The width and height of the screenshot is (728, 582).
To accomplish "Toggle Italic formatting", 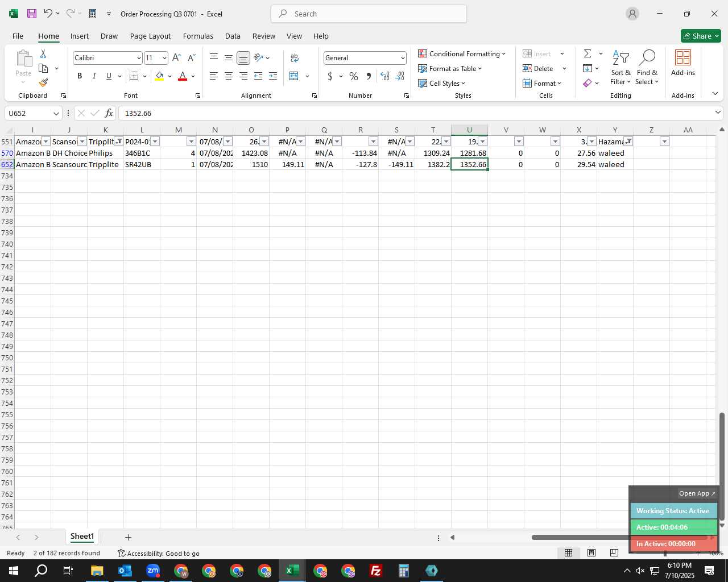I will [x=94, y=76].
